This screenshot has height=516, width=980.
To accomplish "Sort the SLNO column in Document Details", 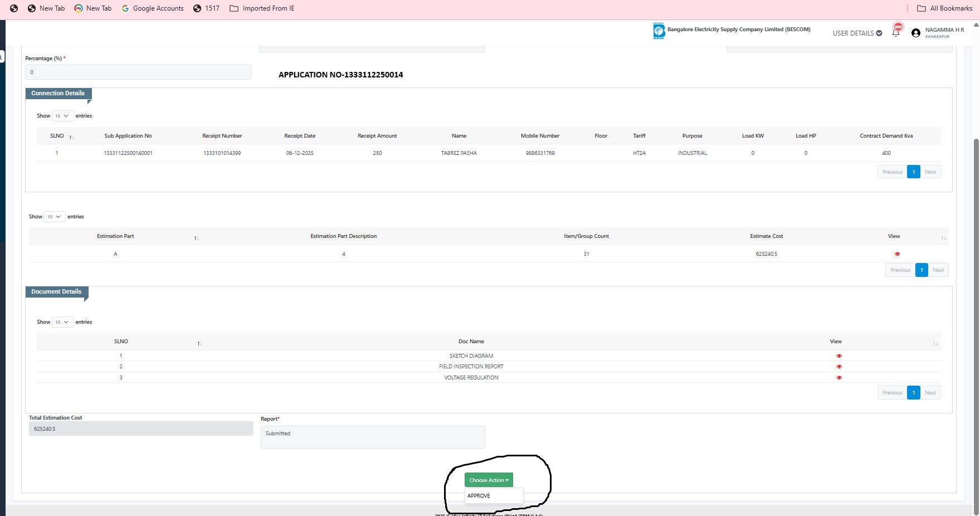I will click(199, 343).
